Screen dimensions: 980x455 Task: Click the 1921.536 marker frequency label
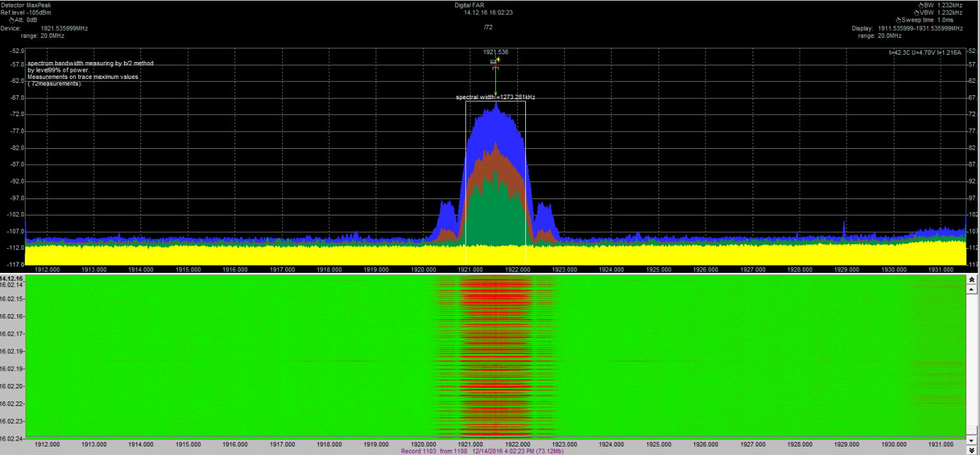[x=495, y=52]
